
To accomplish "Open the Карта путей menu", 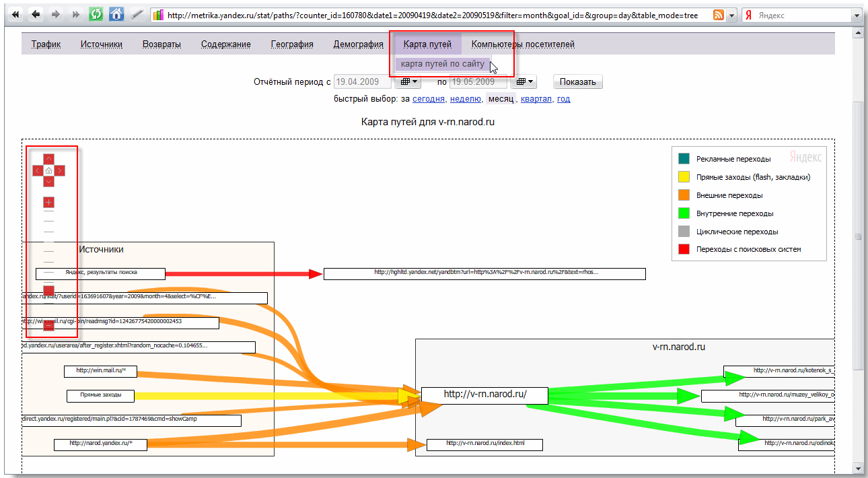I will pyautogui.click(x=427, y=44).
